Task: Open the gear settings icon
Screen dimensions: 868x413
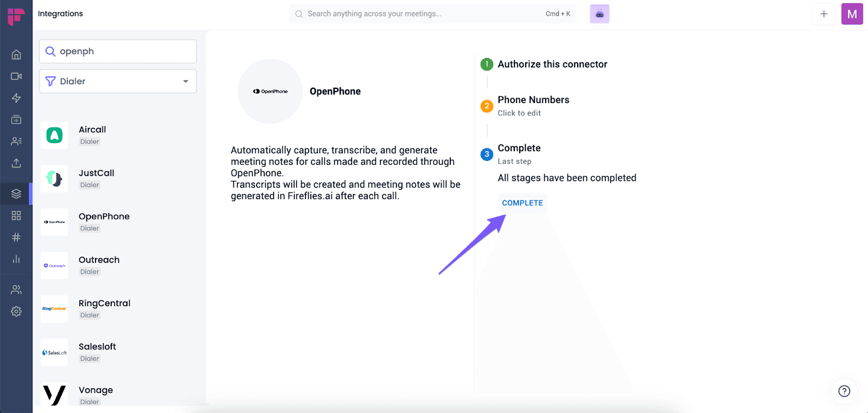Action: pos(16,312)
